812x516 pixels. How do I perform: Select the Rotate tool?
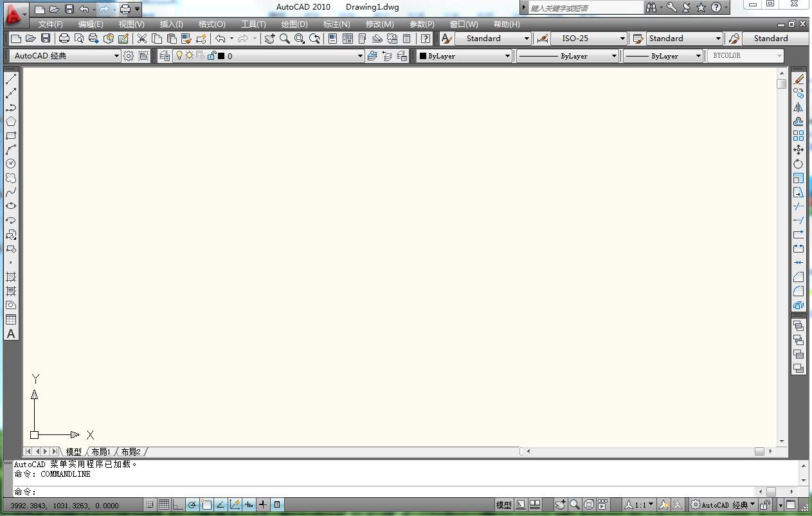[798, 164]
